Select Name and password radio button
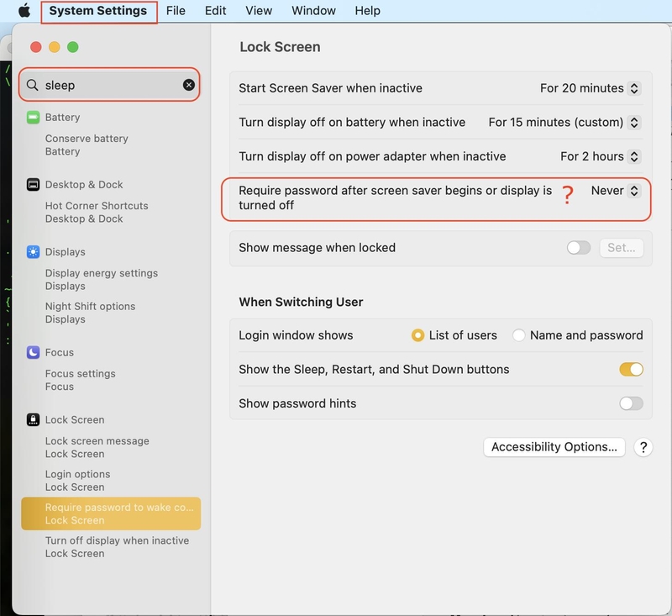Viewport: 672px width, 616px height. [x=518, y=335]
